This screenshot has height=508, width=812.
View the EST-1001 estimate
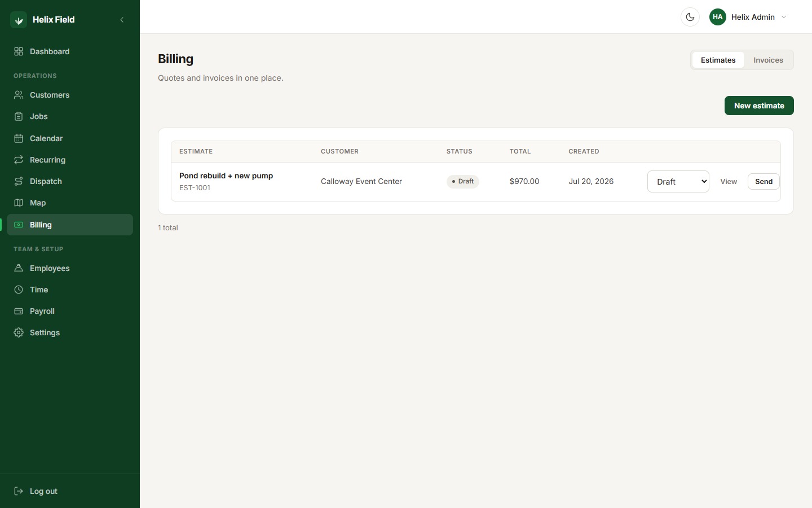click(729, 181)
